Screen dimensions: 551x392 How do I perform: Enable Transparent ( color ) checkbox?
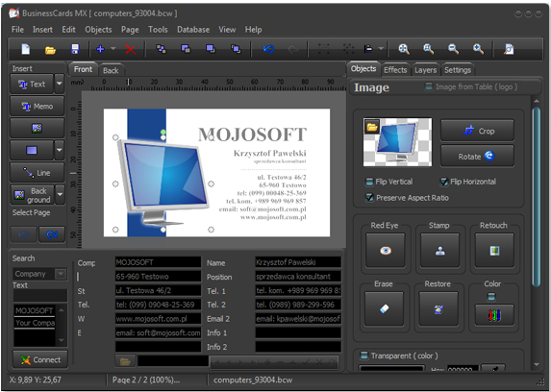point(364,355)
